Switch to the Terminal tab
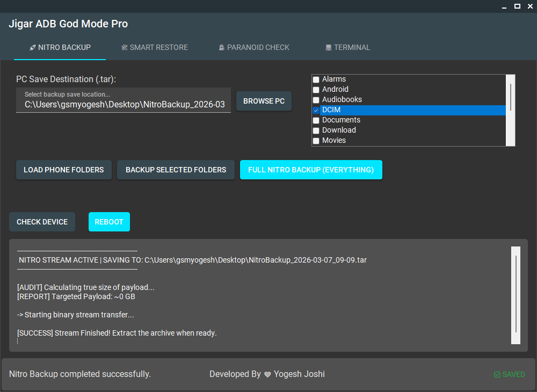Image resolution: width=537 pixels, height=392 pixels. [x=347, y=47]
